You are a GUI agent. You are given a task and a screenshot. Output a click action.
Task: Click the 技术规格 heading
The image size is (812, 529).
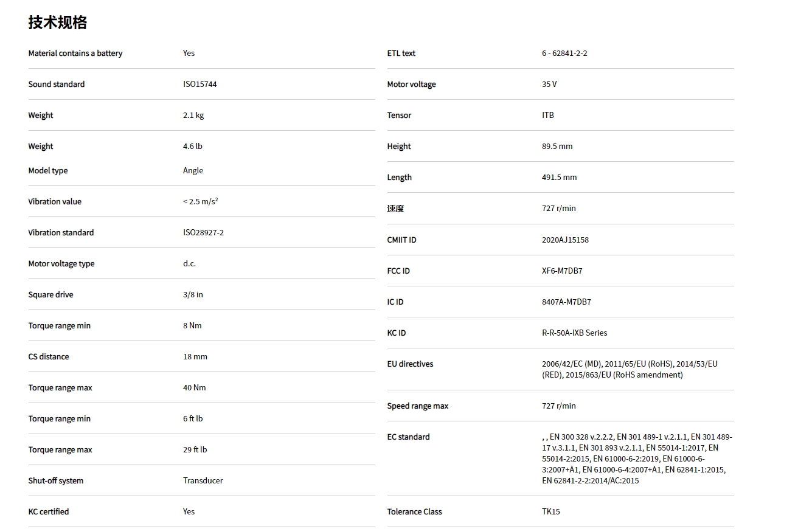(x=58, y=22)
